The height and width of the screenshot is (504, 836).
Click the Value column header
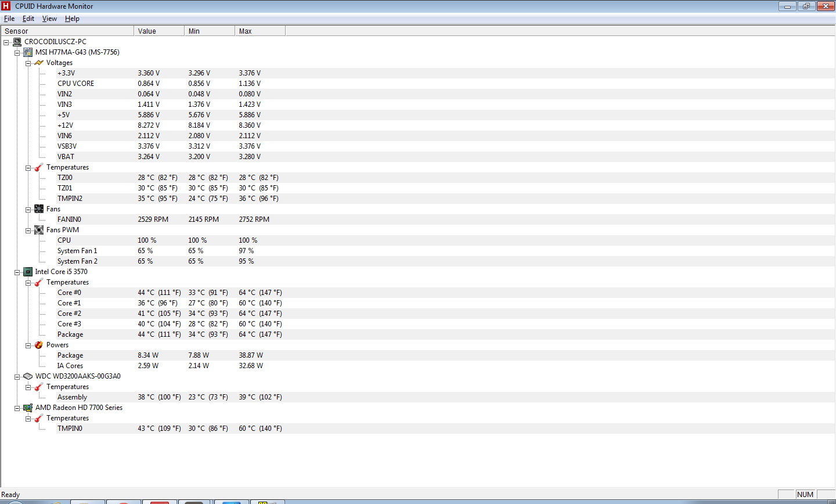(x=159, y=31)
